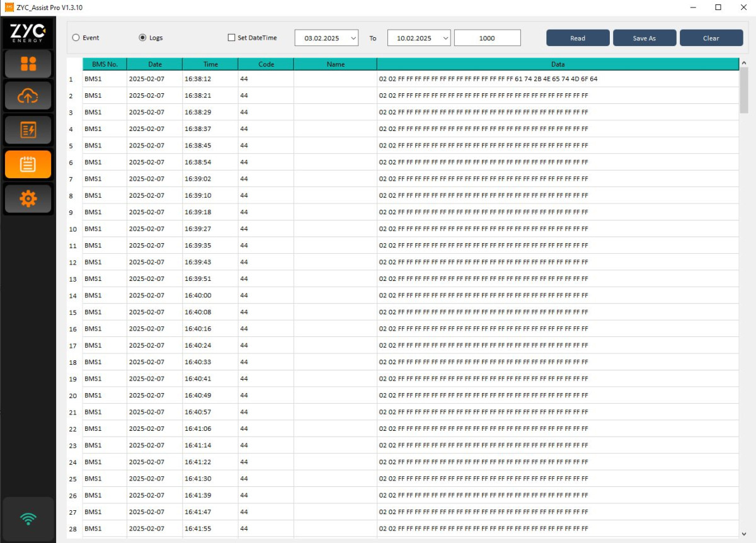This screenshot has height=543, width=756.
Task: Click the Time column header
Action: pyautogui.click(x=210, y=64)
